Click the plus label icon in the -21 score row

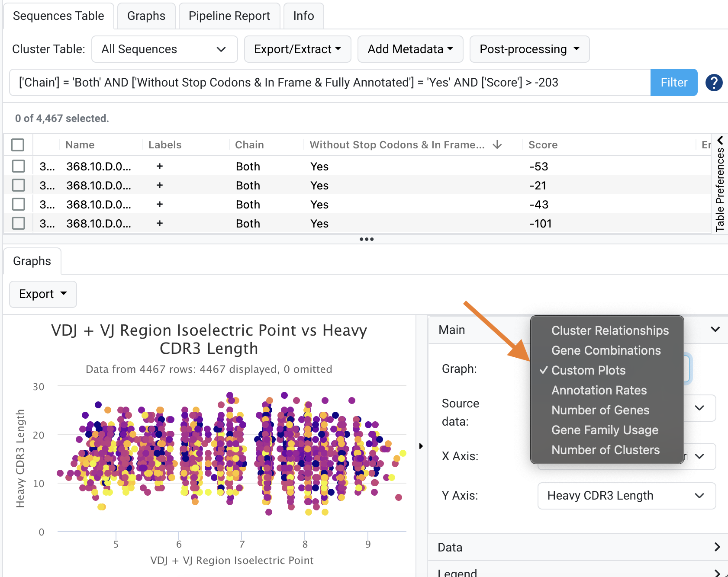tap(160, 185)
